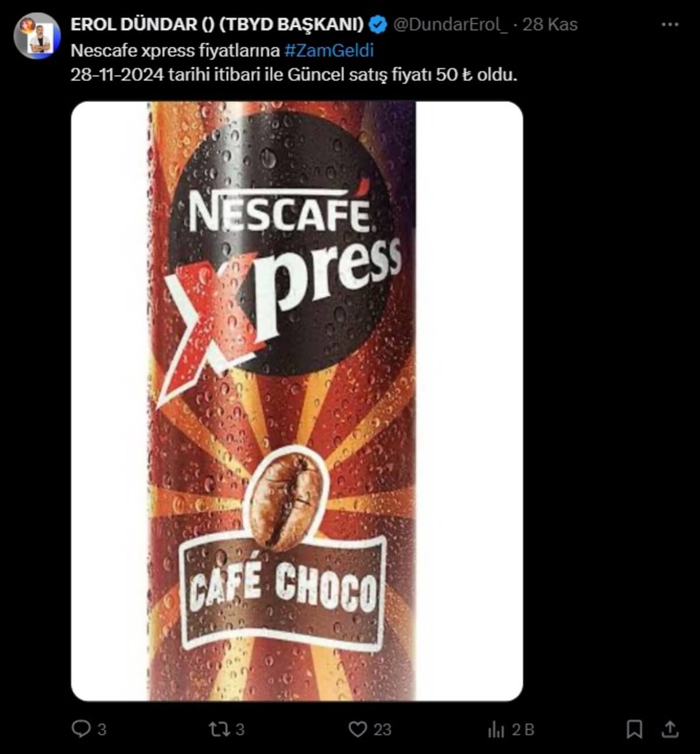Like the tweet with the heart icon
The width and height of the screenshot is (700, 754).
click(x=360, y=727)
